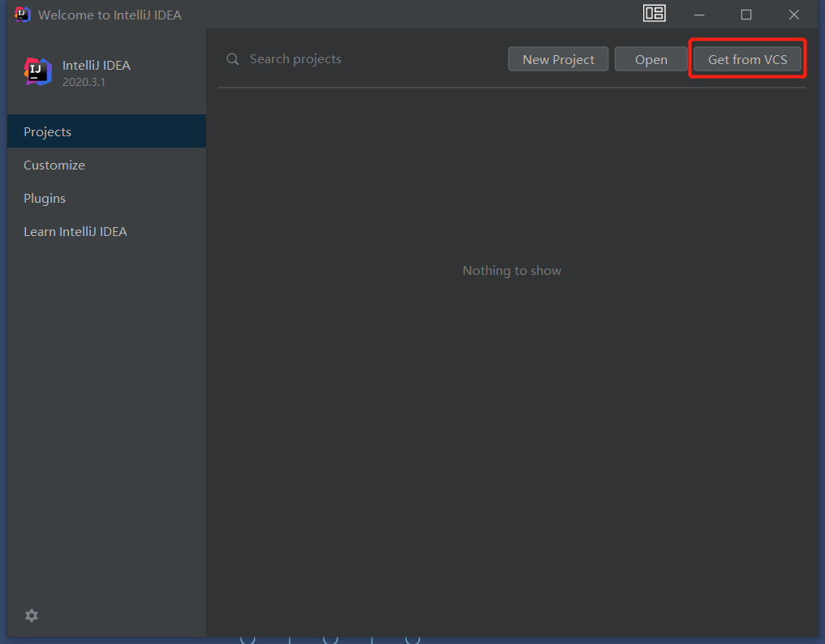Click the Nothing to show message
Image resolution: width=825 pixels, height=644 pixels.
[x=511, y=270]
